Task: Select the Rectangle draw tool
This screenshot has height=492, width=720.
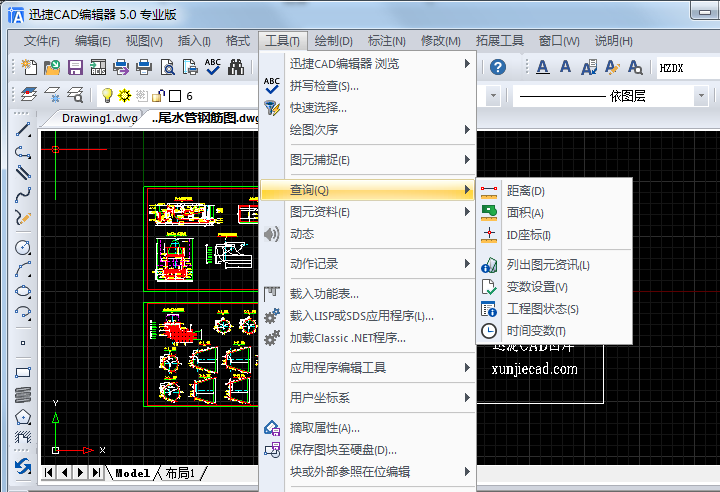Action: (x=22, y=372)
